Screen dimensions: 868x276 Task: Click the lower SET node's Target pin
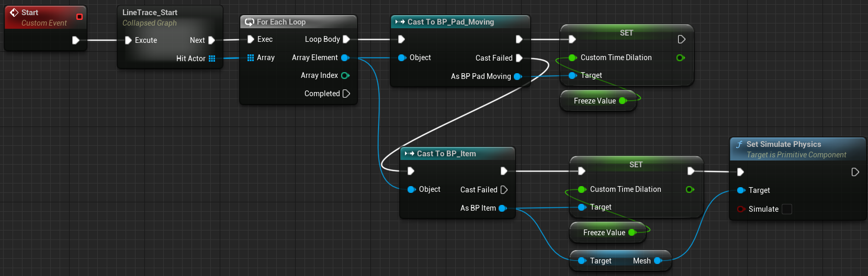click(582, 207)
